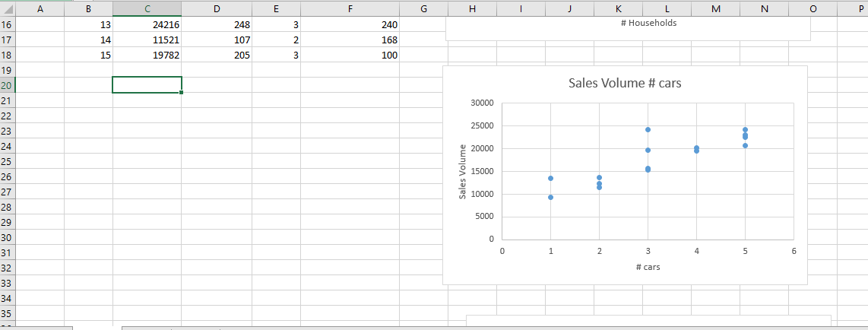The width and height of the screenshot is (868, 330).
Task: Select column M header
Action: point(715,8)
